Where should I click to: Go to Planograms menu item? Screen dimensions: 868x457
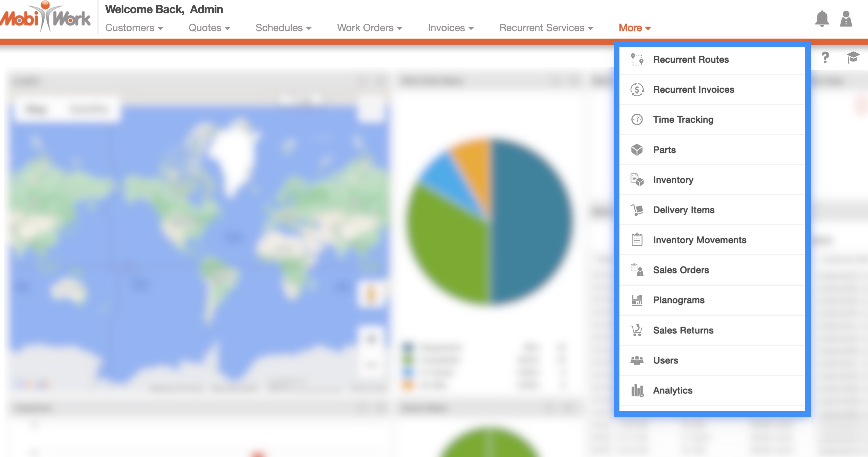679,300
